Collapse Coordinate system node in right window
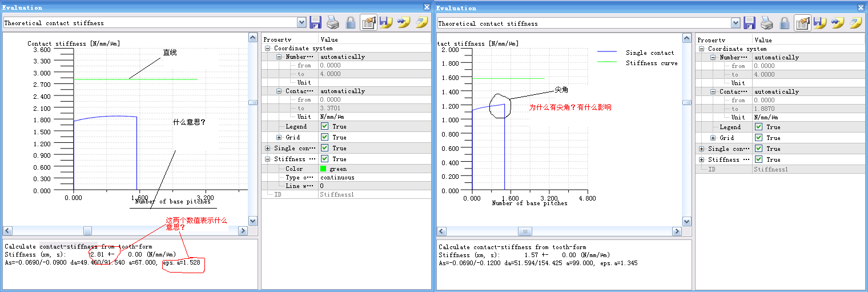Screen dimensions: 868x292 tap(702, 49)
